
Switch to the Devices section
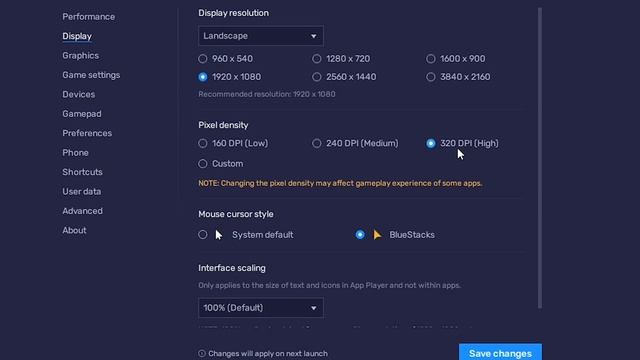(x=78, y=94)
